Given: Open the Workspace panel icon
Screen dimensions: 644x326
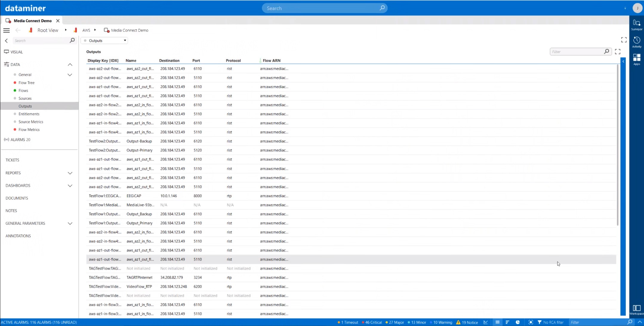Looking at the screenshot, I should [x=637, y=308].
